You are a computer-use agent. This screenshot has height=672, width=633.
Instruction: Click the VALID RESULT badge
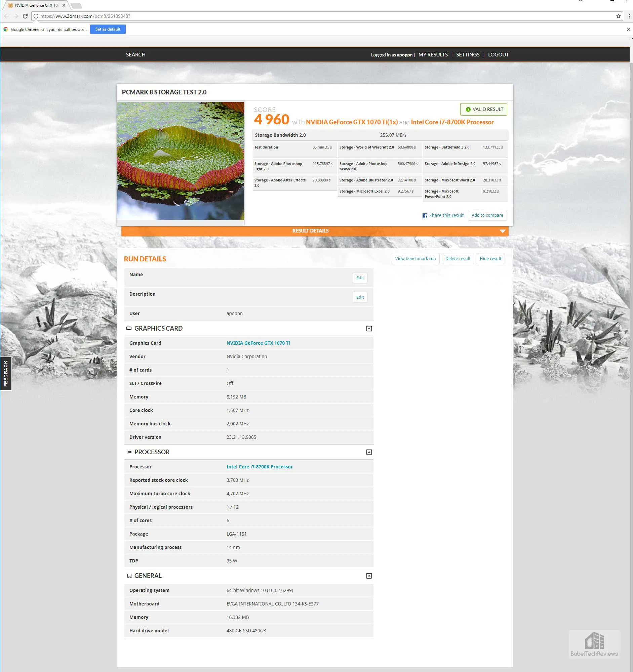click(483, 109)
